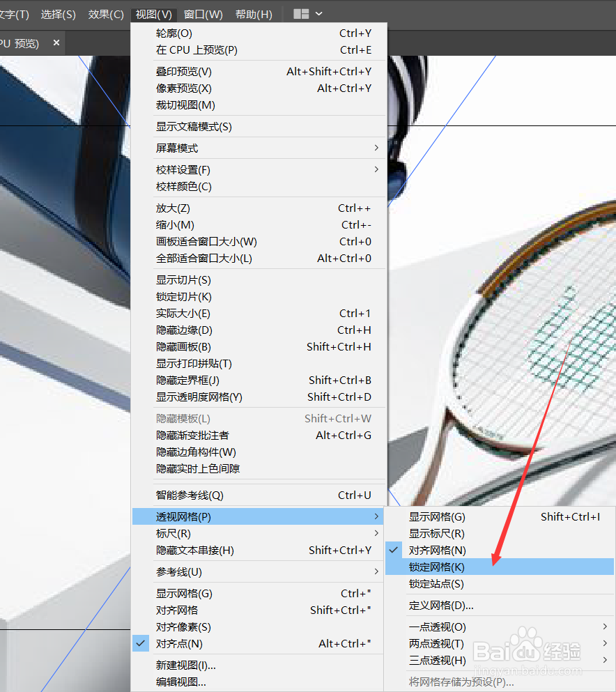Viewport: 616px width, 692px height.
Task: Toggle 对齐网格 with Shift+Ctrl+" shortcut
Action: (259, 610)
